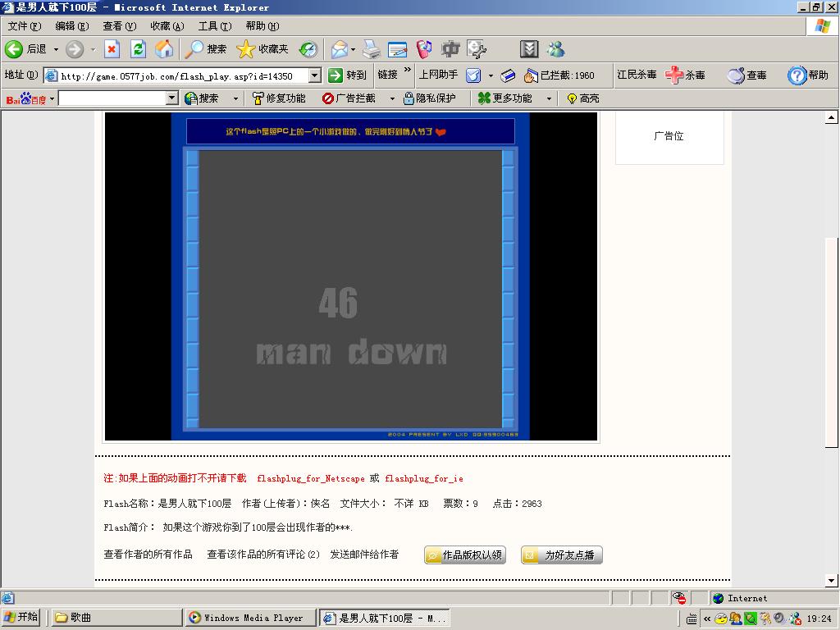This screenshot has height=630, width=840.
Task: Open the History toolbar icon
Action: pos(308,49)
